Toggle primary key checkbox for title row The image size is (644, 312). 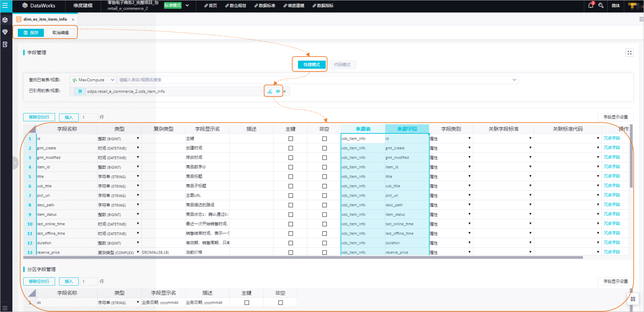(x=291, y=177)
